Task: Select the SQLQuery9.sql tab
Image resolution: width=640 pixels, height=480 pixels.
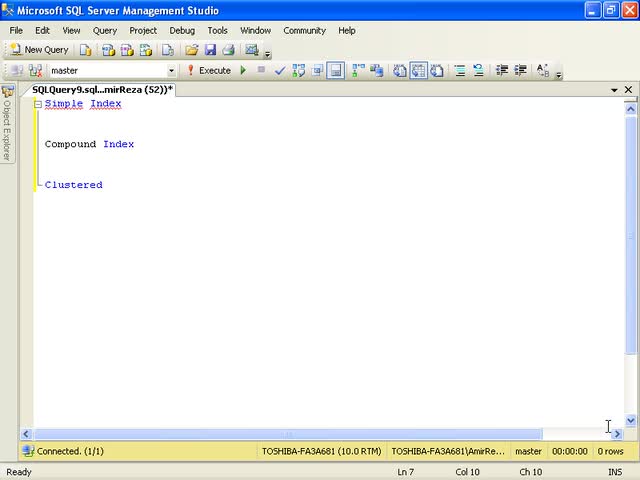Action: 102,90
